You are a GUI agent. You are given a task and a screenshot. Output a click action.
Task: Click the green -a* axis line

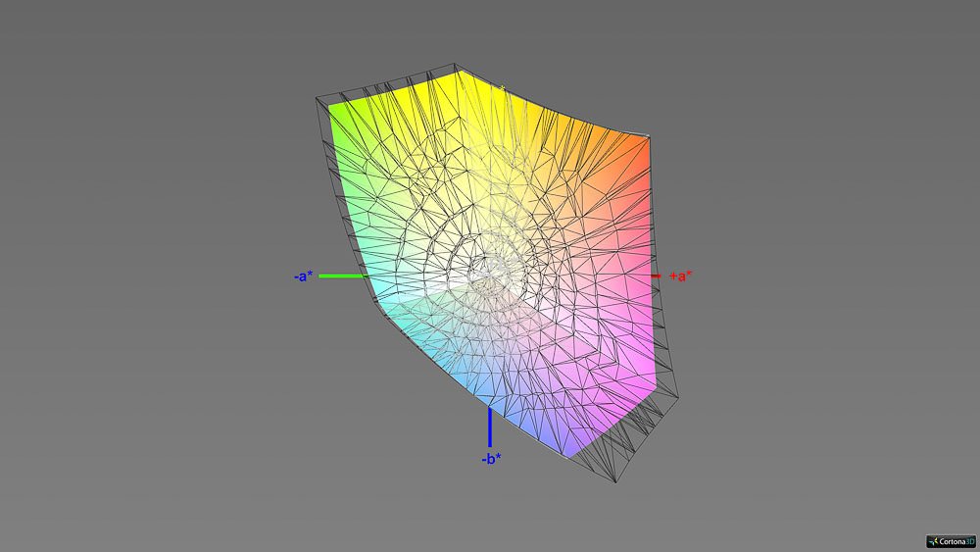tap(342, 276)
